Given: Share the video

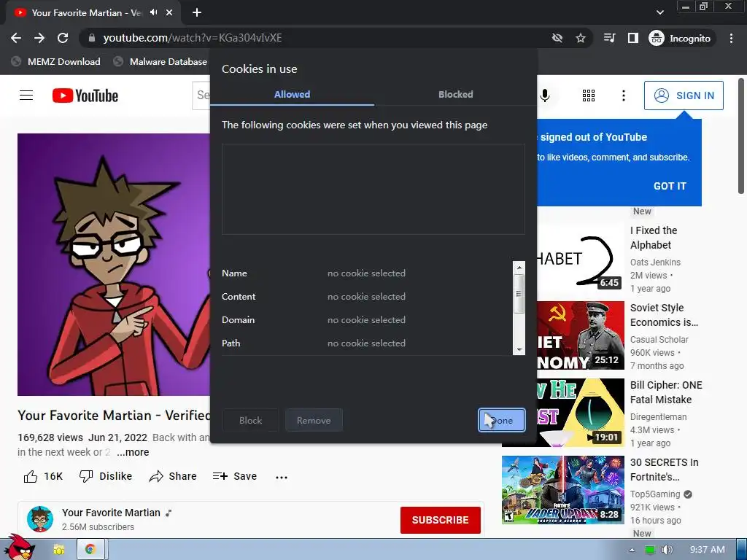Looking at the screenshot, I should click(x=172, y=476).
